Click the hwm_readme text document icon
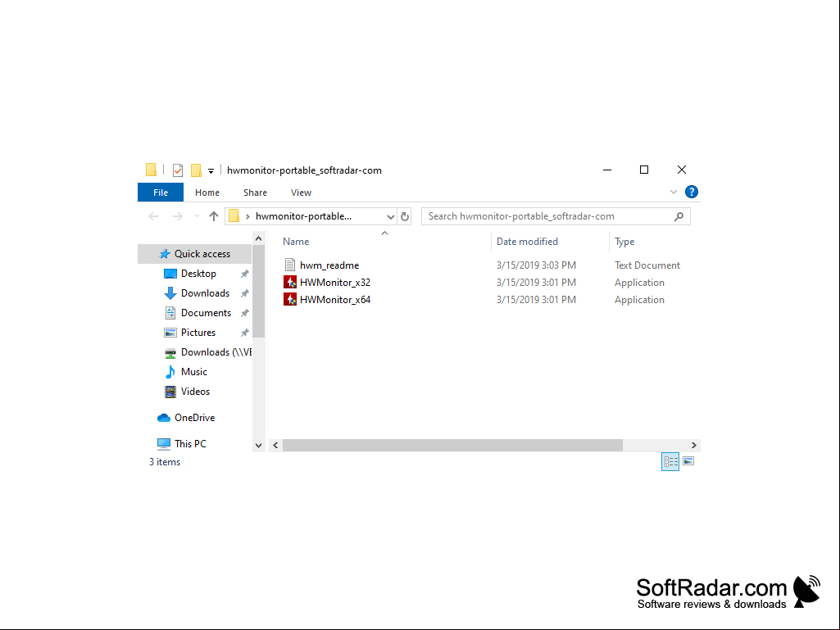This screenshot has width=840, height=630. [x=290, y=265]
